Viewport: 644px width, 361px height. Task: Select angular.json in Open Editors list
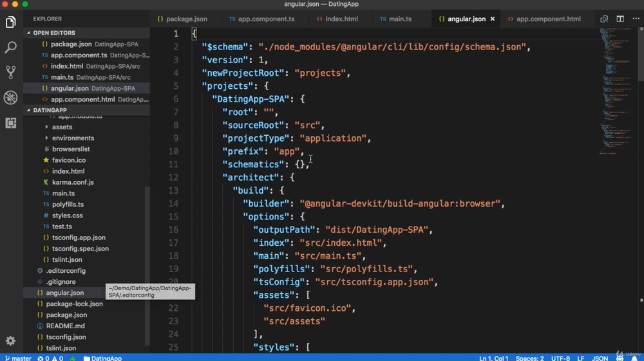86,88
